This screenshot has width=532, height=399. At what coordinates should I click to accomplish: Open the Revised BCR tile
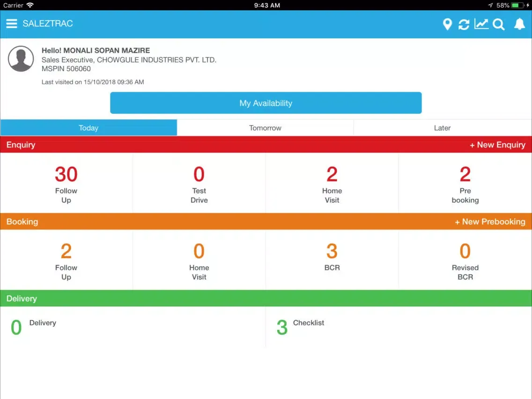[465, 260]
